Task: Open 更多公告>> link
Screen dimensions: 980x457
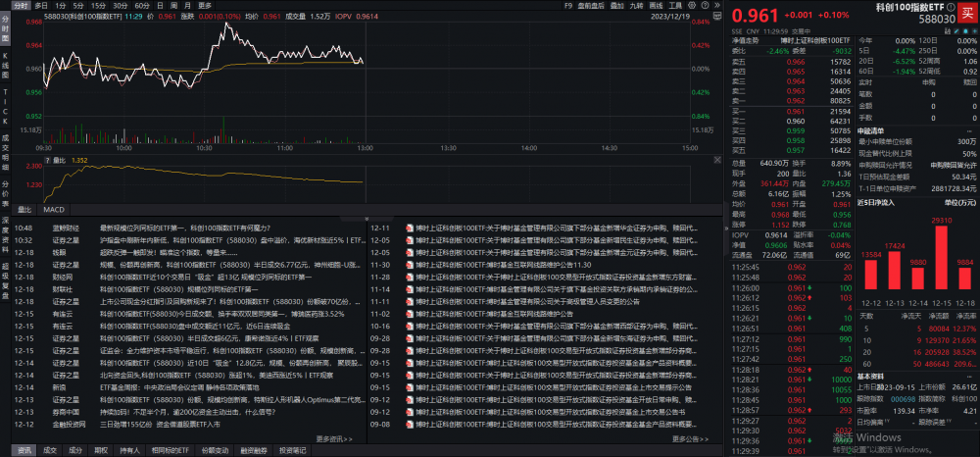Action: [691, 439]
